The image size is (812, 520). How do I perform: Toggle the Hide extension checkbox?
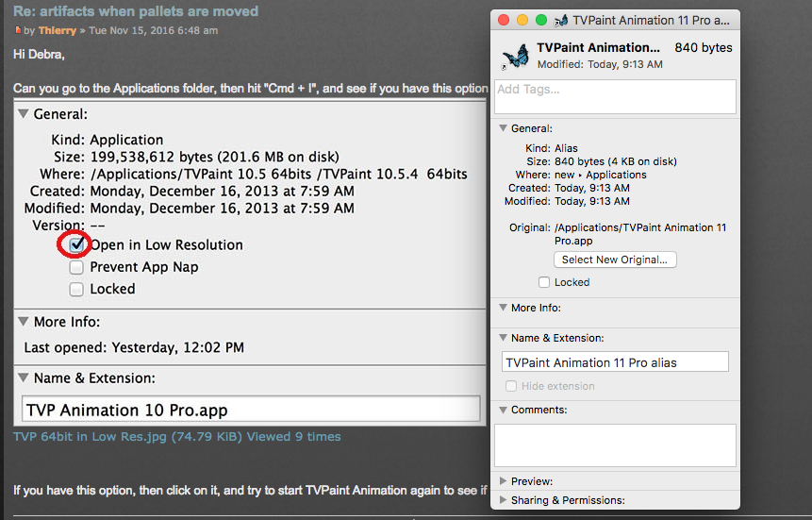click(511, 386)
